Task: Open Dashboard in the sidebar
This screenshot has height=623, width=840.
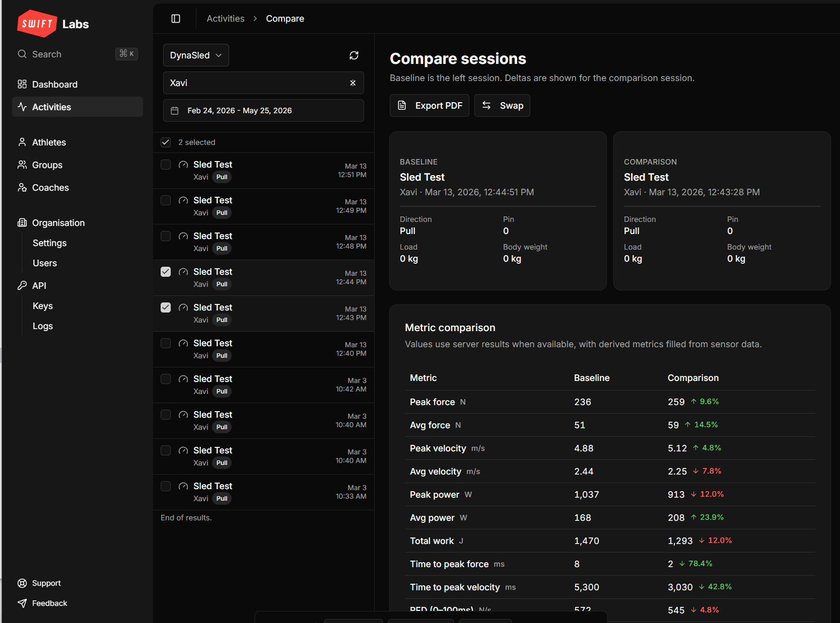Action: tap(78, 84)
